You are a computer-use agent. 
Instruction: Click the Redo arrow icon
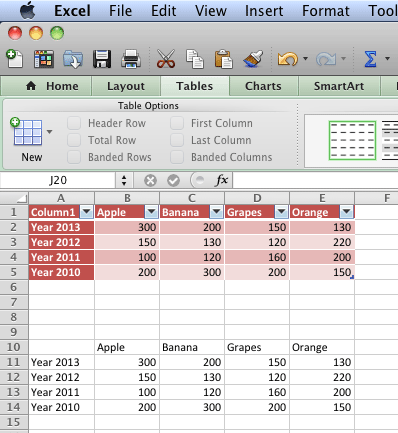[x=326, y=59]
